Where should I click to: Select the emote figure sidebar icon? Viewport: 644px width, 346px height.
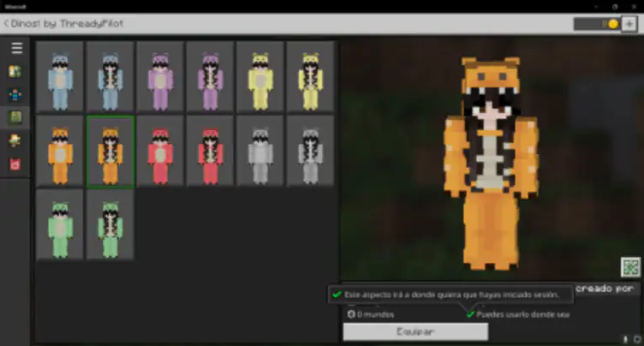(15, 141)
